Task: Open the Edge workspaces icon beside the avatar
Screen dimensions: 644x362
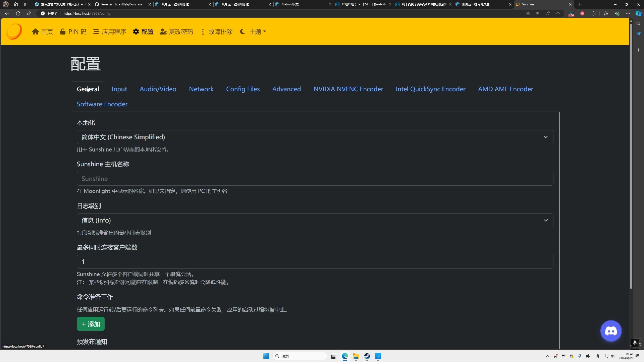Action: point(16,4)
